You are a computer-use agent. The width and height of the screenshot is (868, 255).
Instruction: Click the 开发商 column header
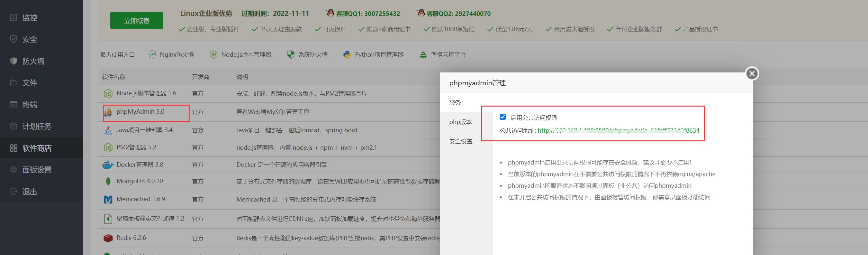point(201,77)
